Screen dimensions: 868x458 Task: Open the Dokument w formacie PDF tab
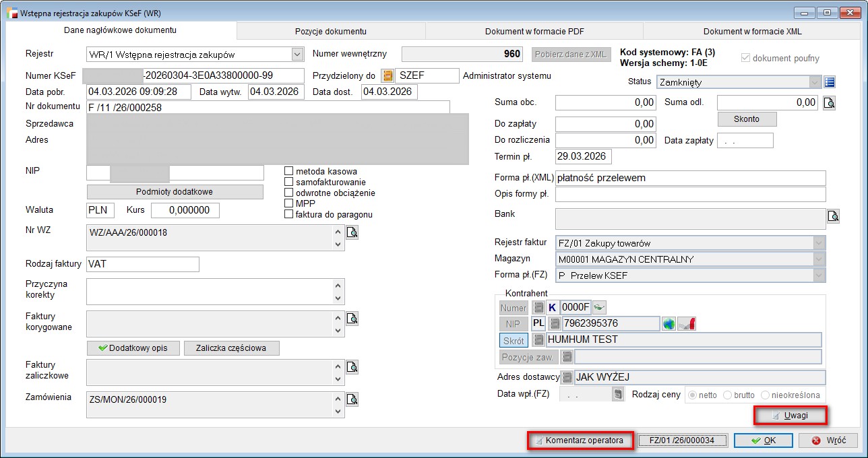[534, 31]
